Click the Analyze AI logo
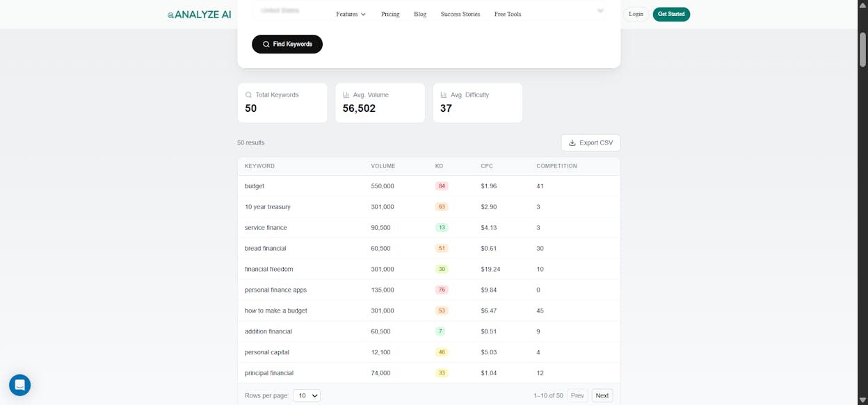Screen dimensions: 868x405 tap(199, 14)
